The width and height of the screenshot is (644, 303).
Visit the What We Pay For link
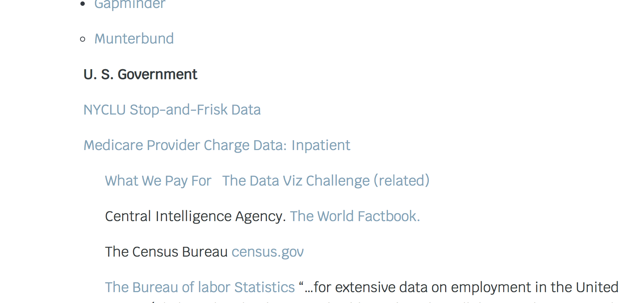tap(158, 181)
